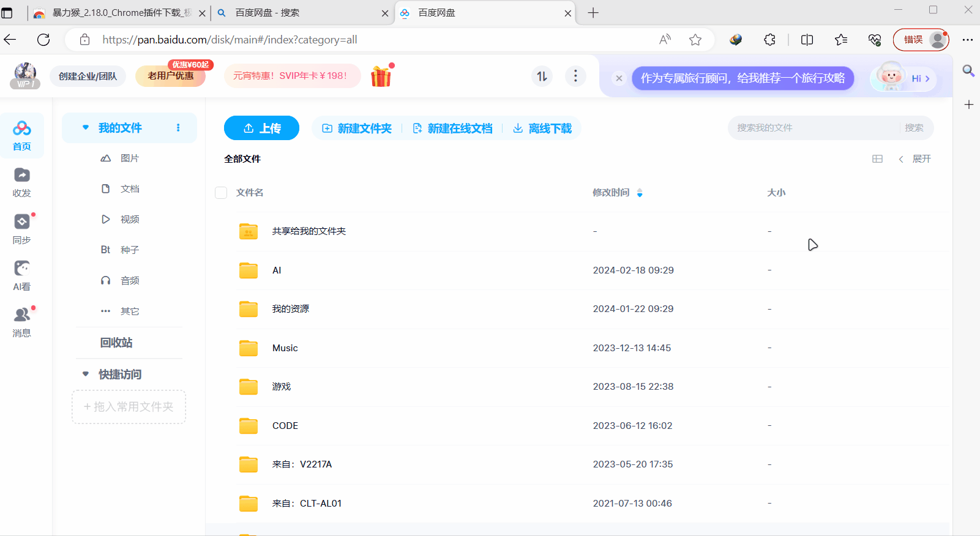Click the user avatar with VIP badge
This screenshot has width=980, height=536.
pos(25,76)
